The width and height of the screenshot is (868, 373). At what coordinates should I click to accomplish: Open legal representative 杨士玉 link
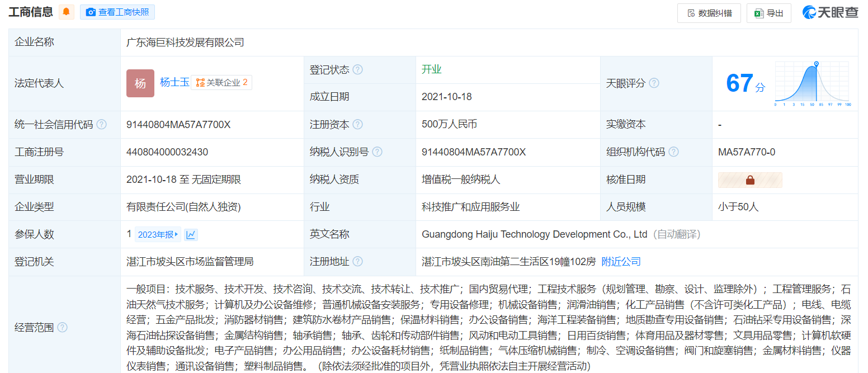click(x=174, y=82)
